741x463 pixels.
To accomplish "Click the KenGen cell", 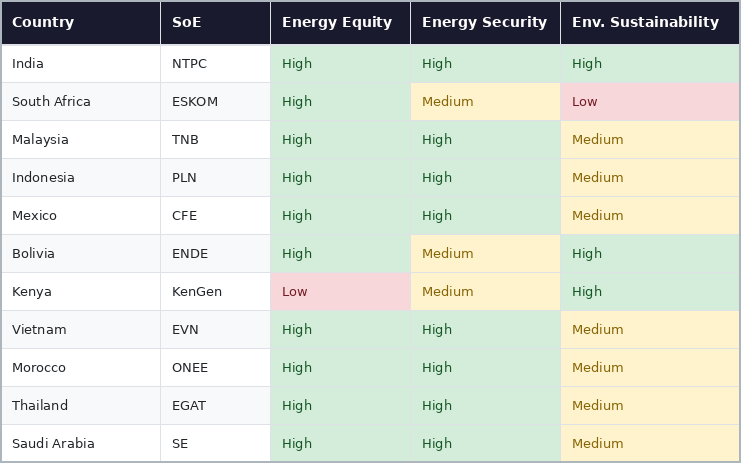I will click(x=215, y=292).
